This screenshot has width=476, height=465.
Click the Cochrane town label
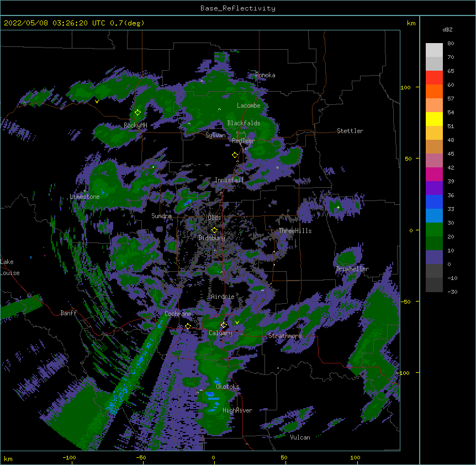[x=178, y=314]
